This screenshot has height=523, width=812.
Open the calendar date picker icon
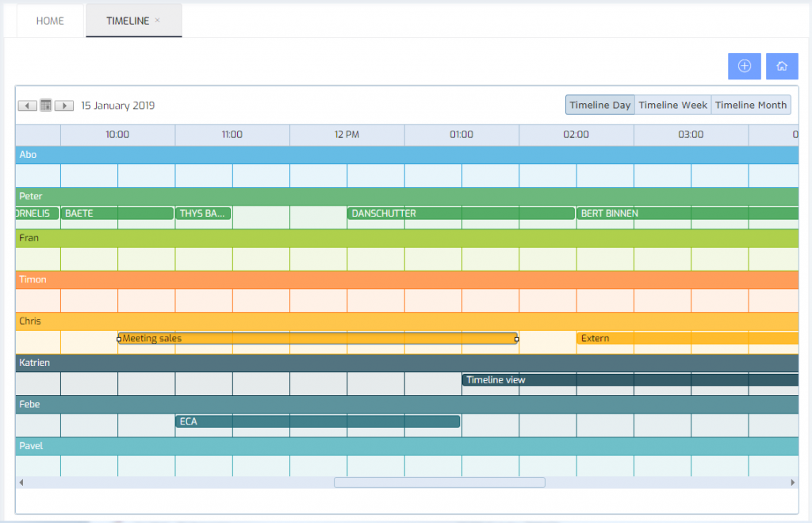[45, 106]
